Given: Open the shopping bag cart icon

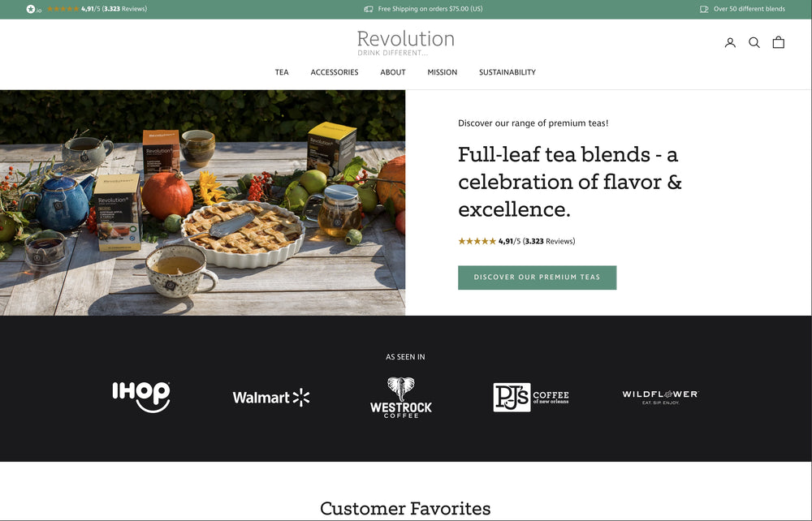Looking at the screenshot, I should tap(779, 42).
